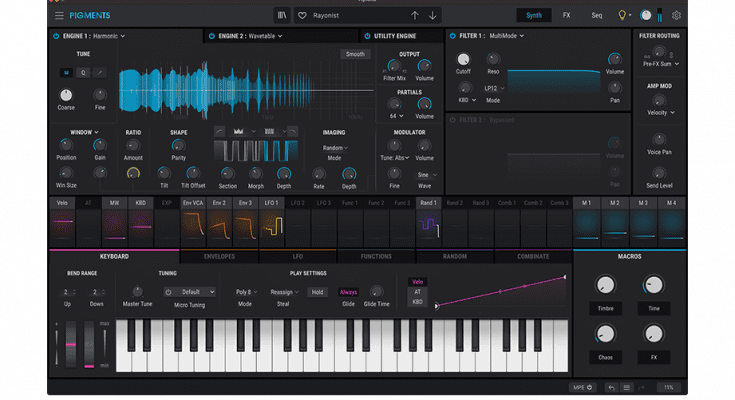Click the Smooth button above waveform
The image size is (735, 400).
(354, 54)
